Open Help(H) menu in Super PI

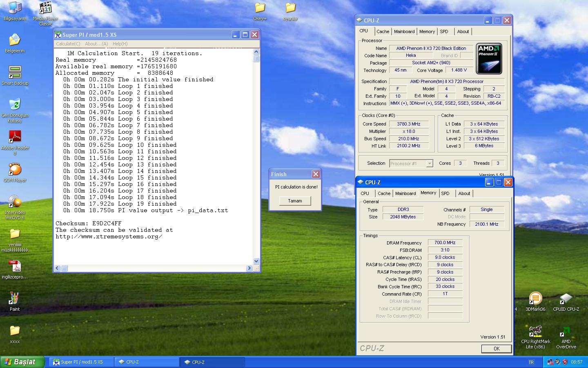click(x=120, y=44)
